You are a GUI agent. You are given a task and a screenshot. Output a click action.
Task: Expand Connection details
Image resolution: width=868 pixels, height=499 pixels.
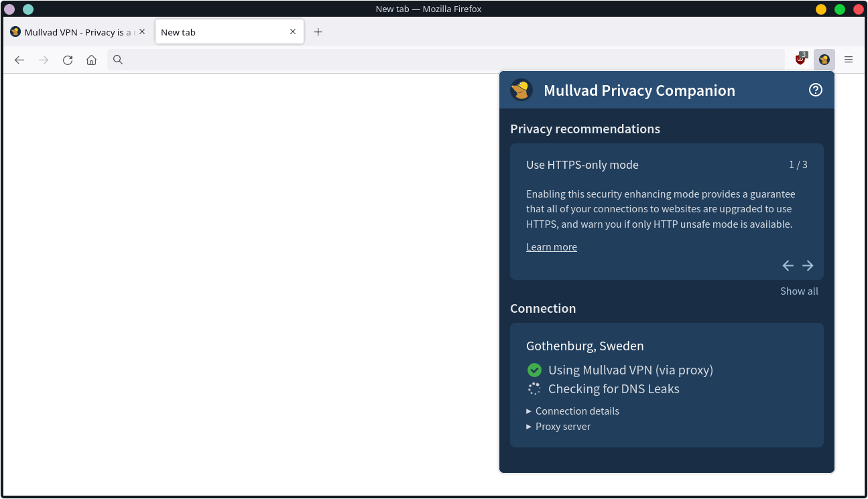pos(576,411)
